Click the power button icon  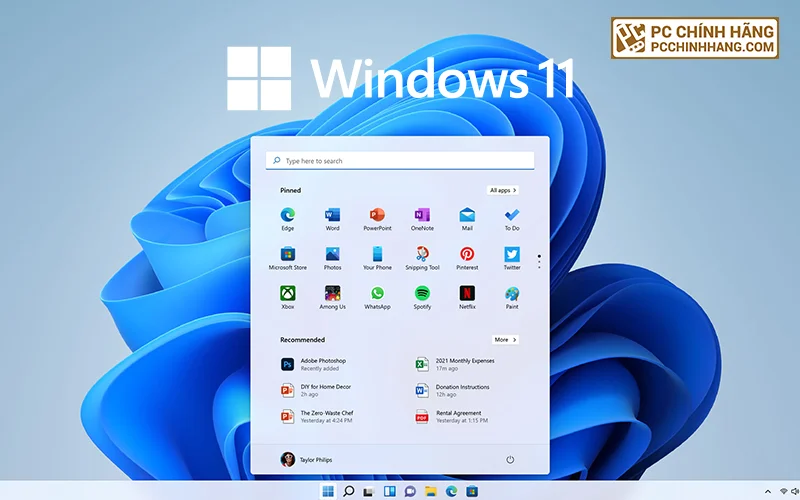(510, 460)
